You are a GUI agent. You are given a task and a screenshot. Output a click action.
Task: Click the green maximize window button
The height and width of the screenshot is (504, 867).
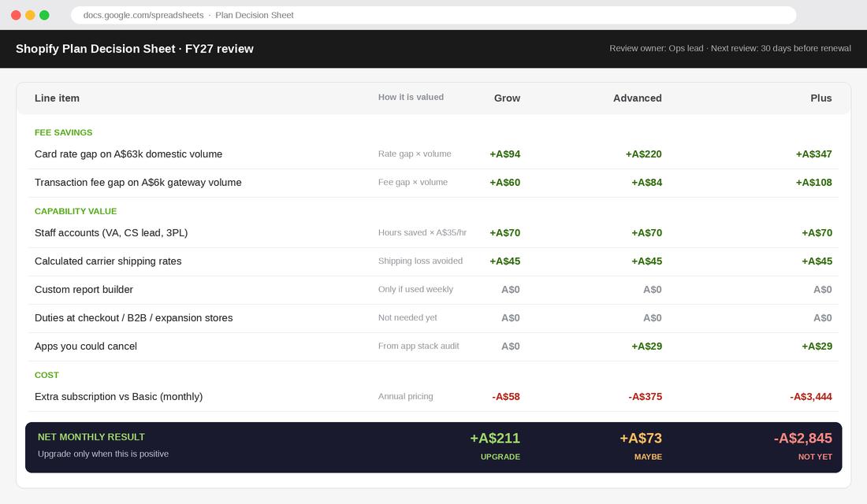44,15
